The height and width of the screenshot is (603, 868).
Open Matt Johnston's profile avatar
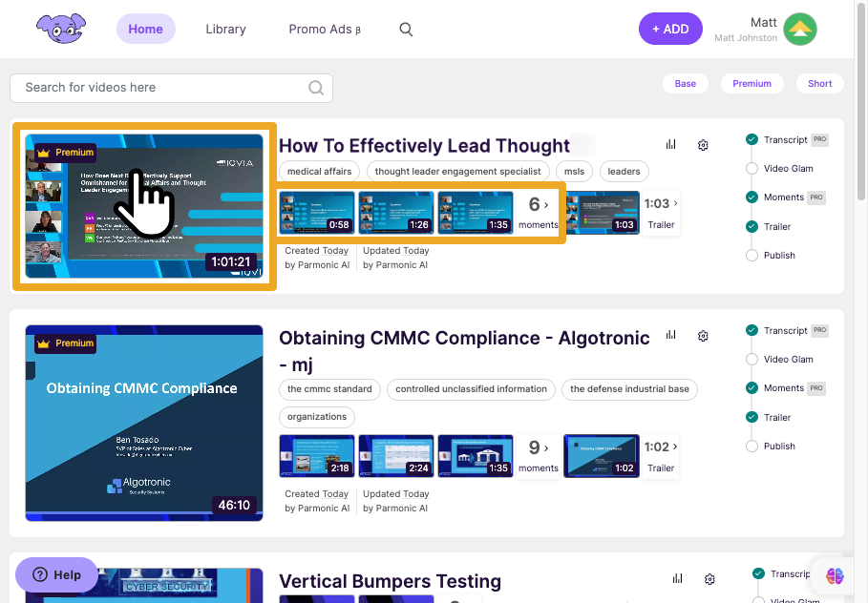800,30
